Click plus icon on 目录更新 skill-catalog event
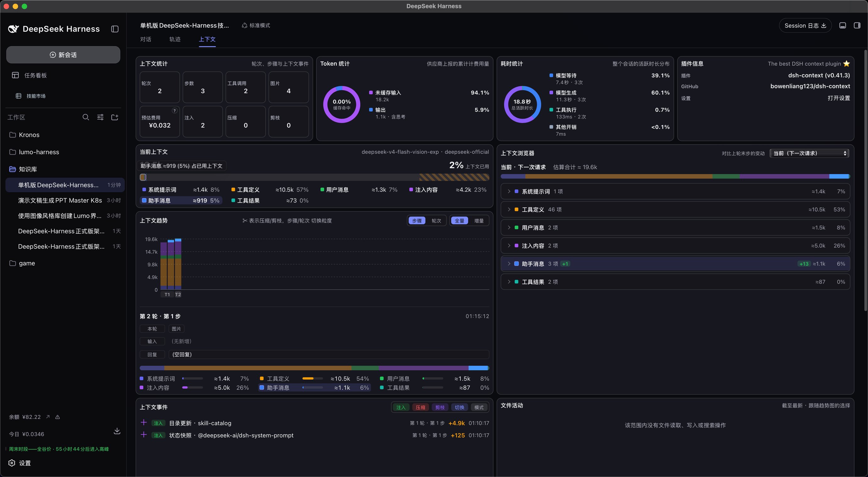868x477 pixels. tap(144, 423)
